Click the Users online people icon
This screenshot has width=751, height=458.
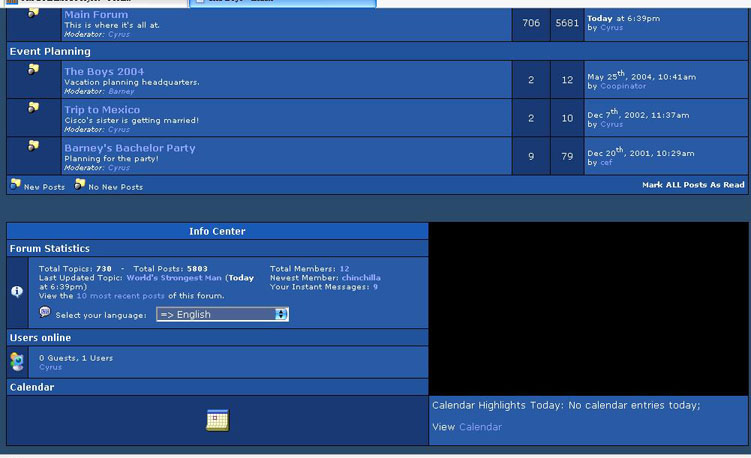pyautogui.click(x=17, y=362)
